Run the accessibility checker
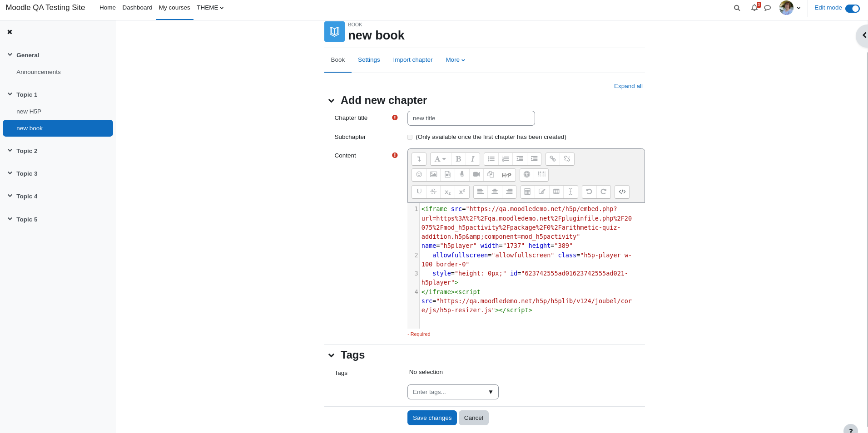The height and width of the screenshot is (433, 868). (x=527, y=175)
